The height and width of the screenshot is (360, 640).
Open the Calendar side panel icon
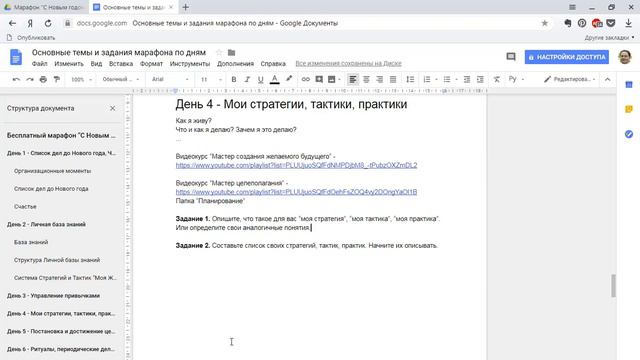tap(629, 85)
